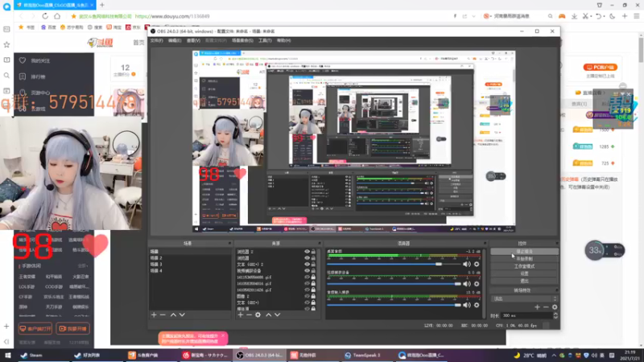Click the studio mode button in Controls
The height and width of the screenshot is (362, 644).
pos(524,266)
